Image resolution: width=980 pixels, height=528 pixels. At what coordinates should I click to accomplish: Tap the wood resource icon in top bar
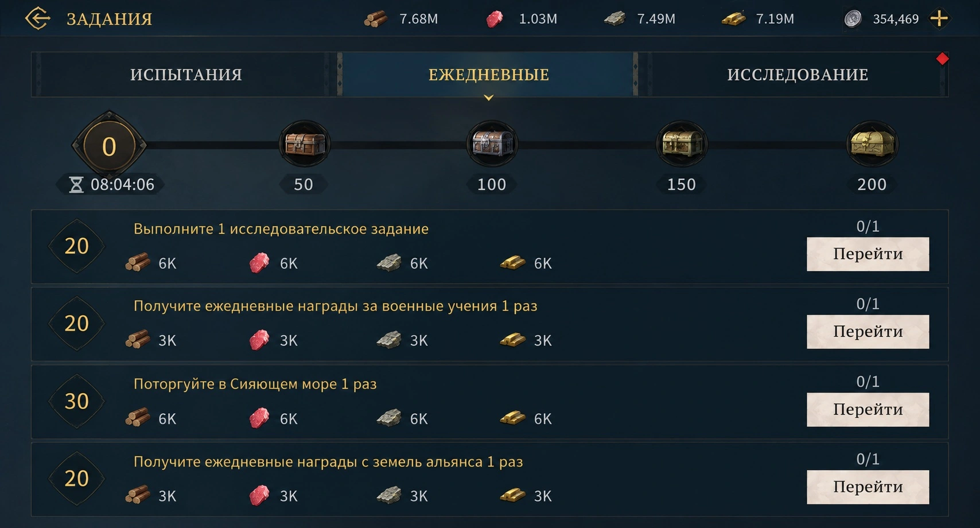point(376,19)
